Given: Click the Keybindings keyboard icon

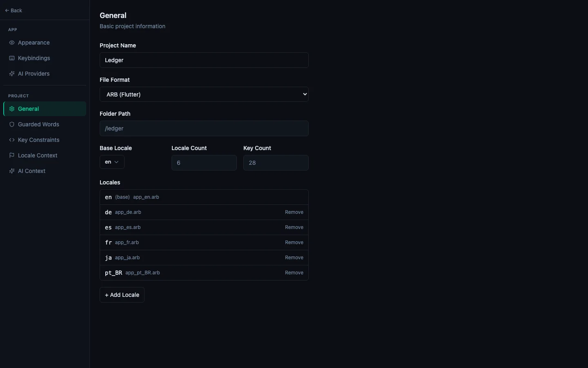Looking at the screenshot, I should click(x=12, y=58).
